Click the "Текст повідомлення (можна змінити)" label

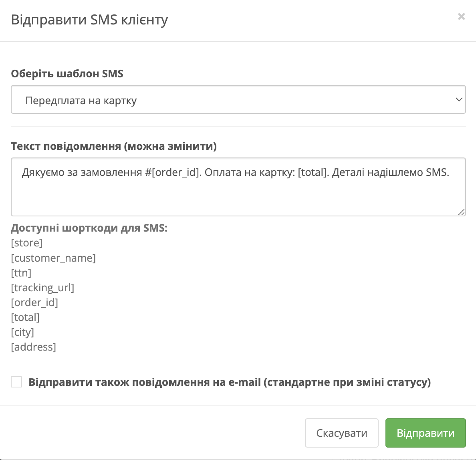(114, 146)
